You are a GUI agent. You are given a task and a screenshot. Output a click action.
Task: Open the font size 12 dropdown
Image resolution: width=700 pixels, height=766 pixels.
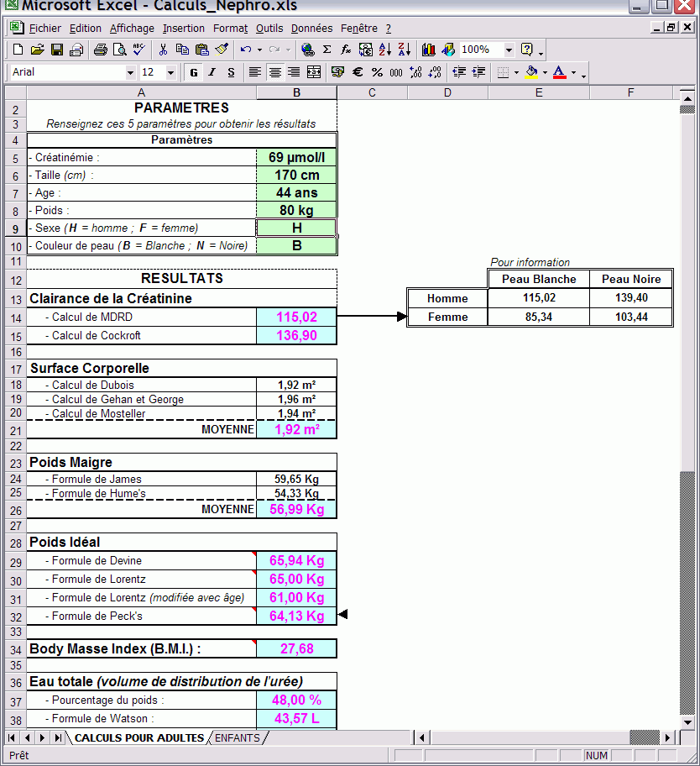point(170,73)
